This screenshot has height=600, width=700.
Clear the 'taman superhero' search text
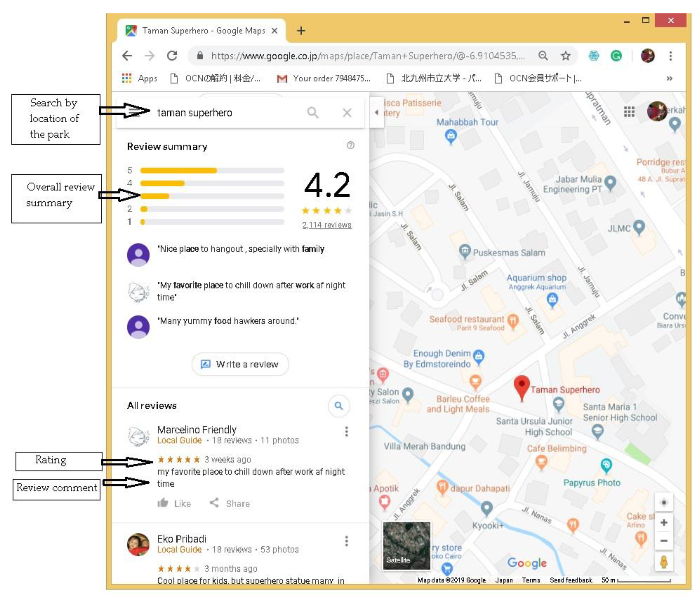pos(347,113)
